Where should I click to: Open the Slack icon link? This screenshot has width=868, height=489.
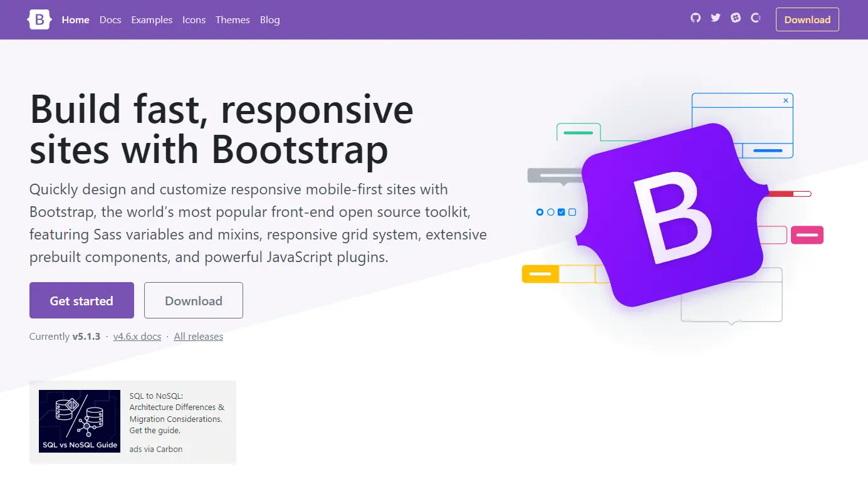tap(736, 18)
